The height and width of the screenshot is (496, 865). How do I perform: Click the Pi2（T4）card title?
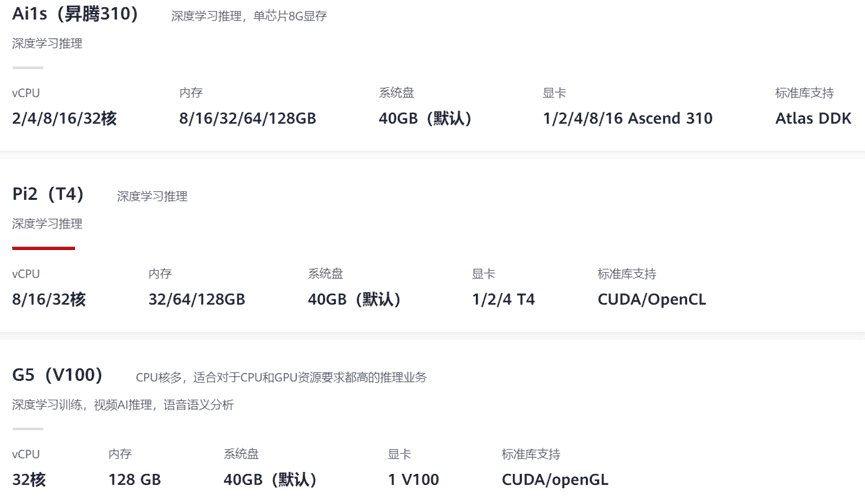pyautogui.click(x=48, y=194)
